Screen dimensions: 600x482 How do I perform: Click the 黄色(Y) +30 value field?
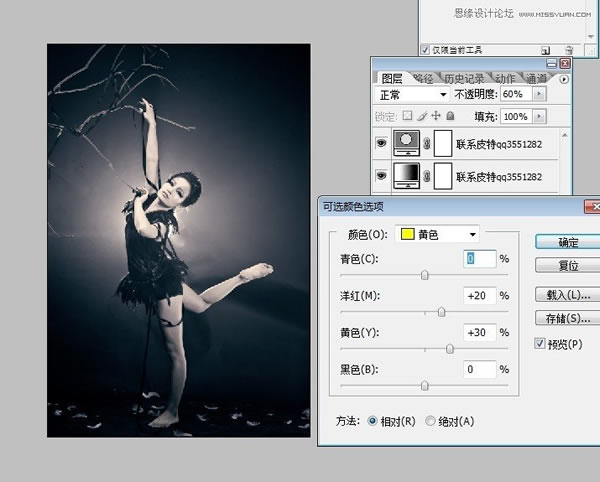point(479,332)
